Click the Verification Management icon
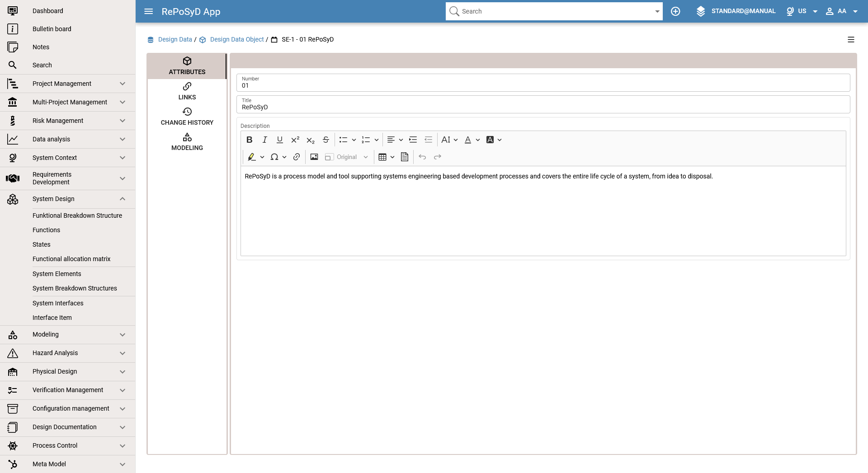 coord(13,390)
